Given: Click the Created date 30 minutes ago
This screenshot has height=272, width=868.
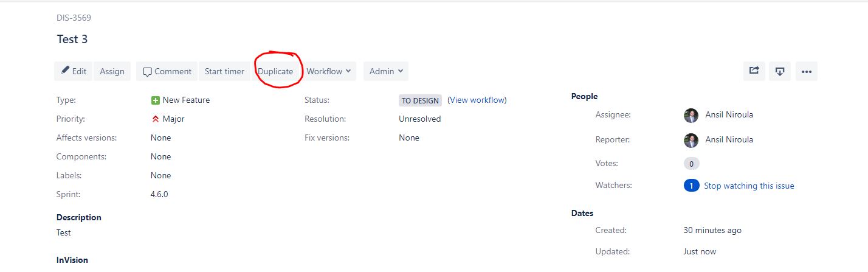Looking at the screenshot, I should (x=712, y=230).
